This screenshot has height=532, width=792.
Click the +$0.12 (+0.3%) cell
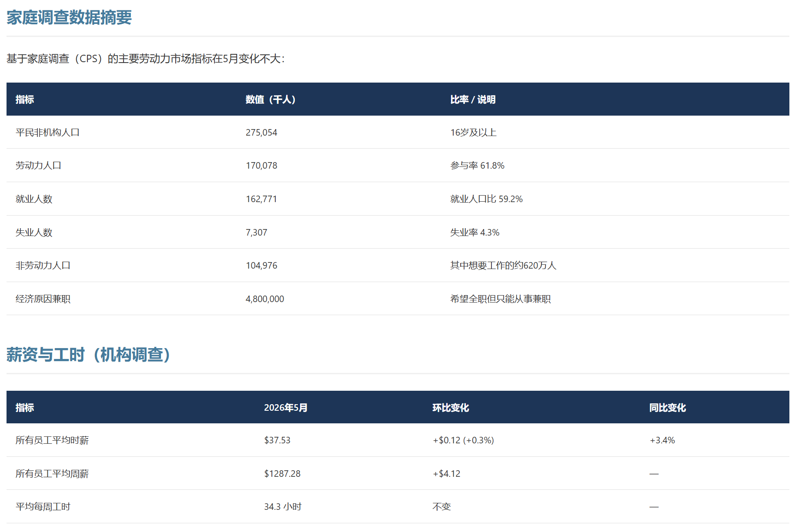point(463,440)
